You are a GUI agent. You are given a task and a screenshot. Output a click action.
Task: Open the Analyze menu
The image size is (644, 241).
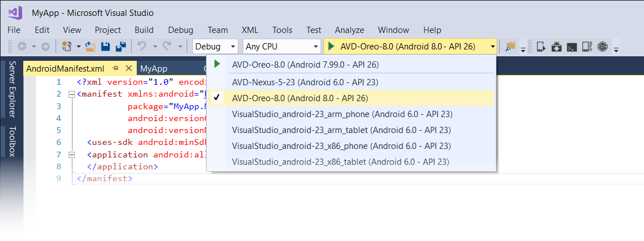[350, 30]
